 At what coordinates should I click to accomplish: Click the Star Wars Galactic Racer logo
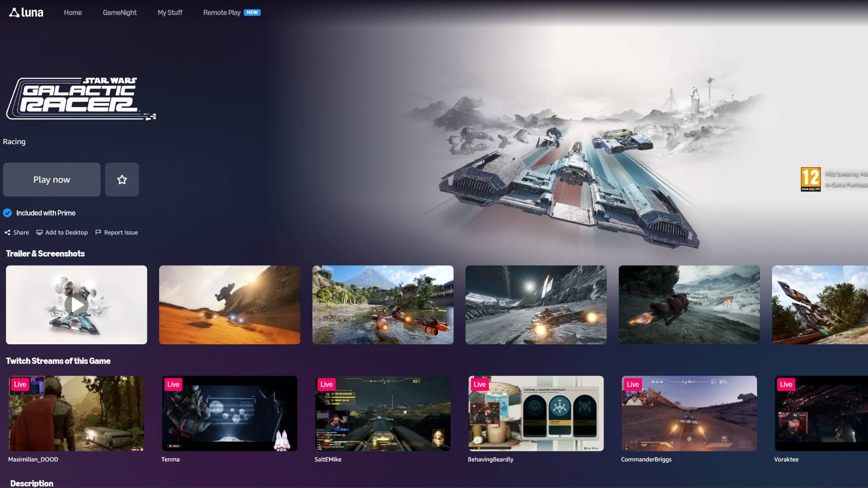[x=81, y=99]
